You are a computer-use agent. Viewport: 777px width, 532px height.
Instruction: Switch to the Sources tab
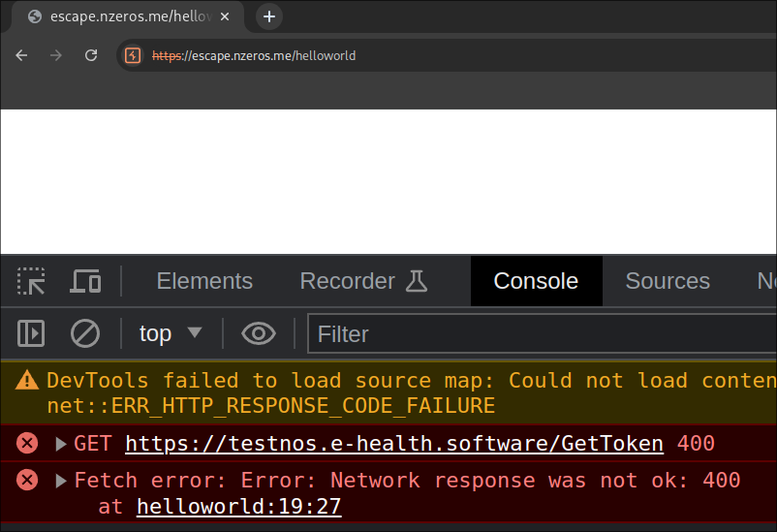point(667,281)
